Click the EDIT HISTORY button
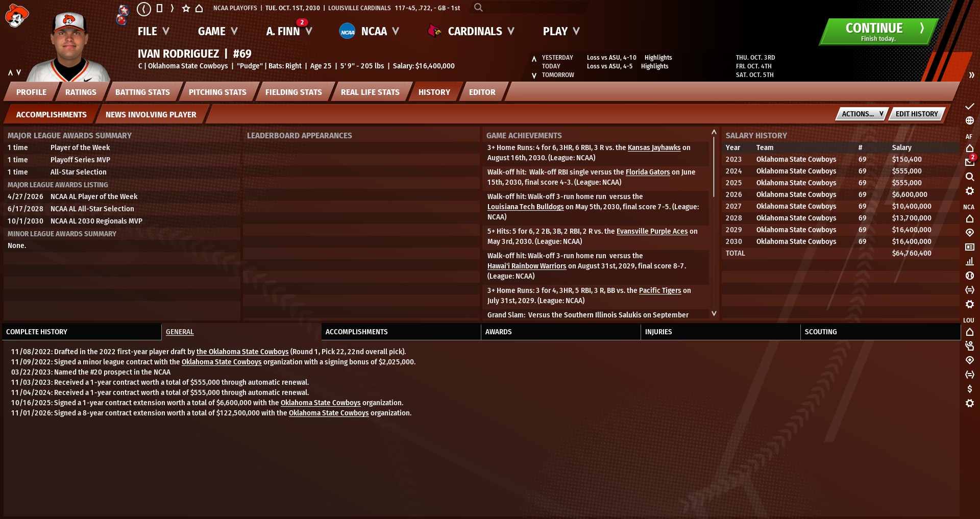Viewport: 980px width, 519px height. coord(917,114)
